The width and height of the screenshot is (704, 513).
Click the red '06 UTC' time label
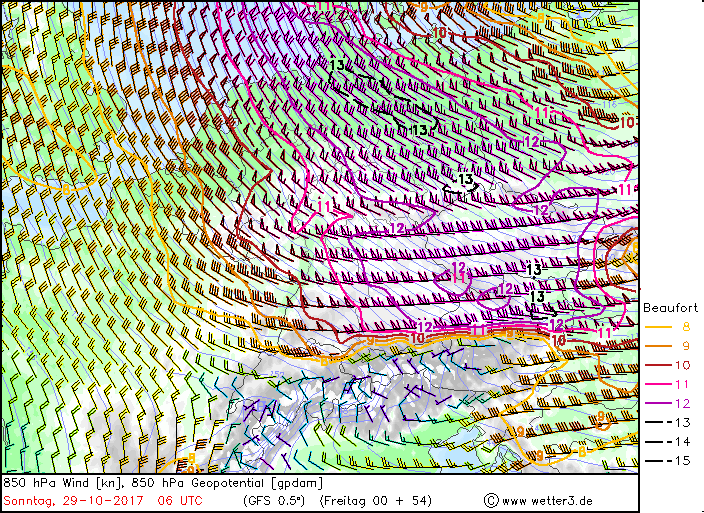pyautogui.click(x=180, y=500)
